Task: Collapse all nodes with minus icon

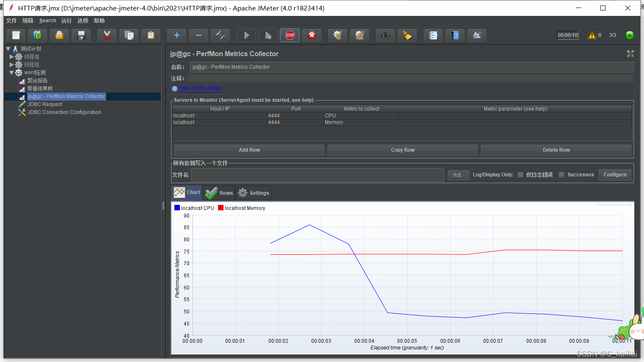Action: (198, 35)
